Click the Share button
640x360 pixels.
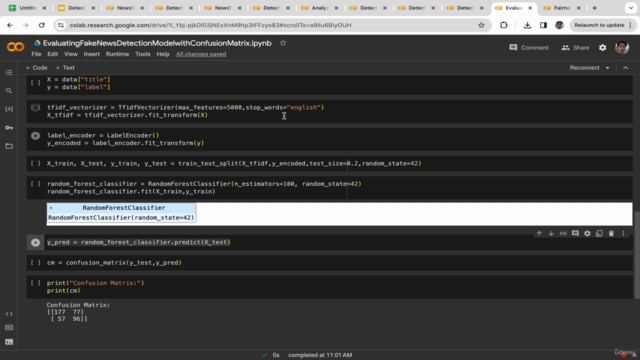575,48
